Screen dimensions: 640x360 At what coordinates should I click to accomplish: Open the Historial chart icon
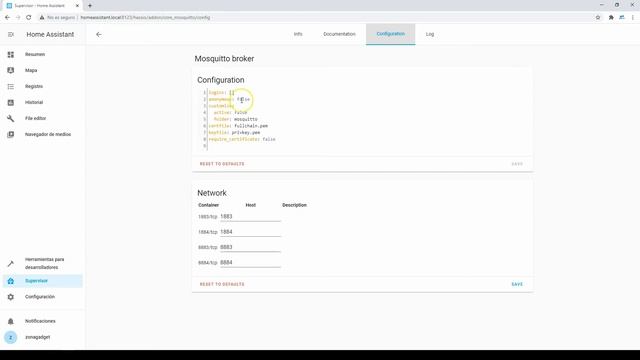pyautogui.click(x=11, y=102)
